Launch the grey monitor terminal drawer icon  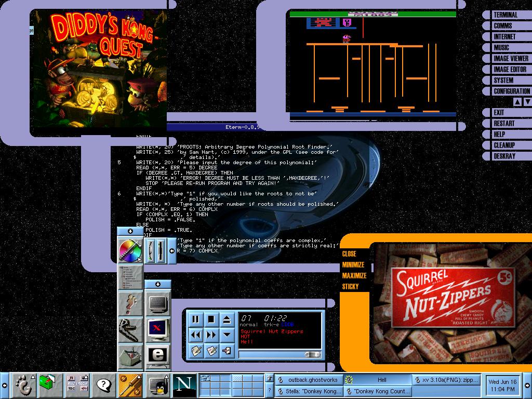[x=158, y=303]
